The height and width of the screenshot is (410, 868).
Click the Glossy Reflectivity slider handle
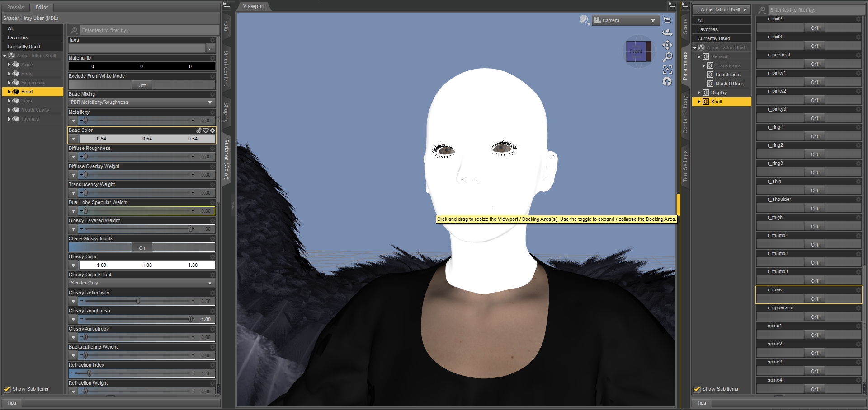pos(138,301)
